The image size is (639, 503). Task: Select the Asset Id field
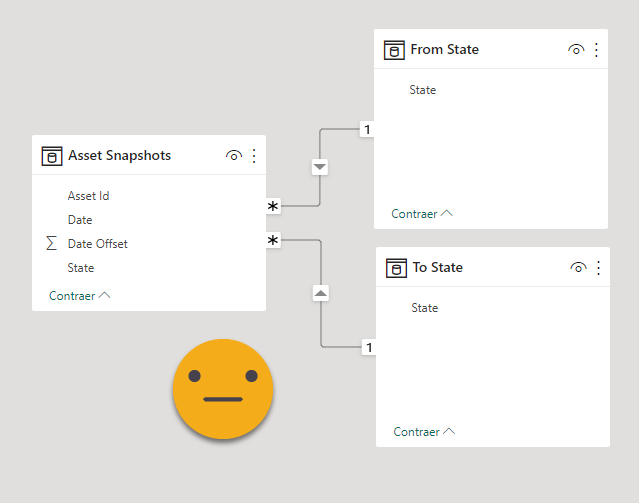click(88, 196)
